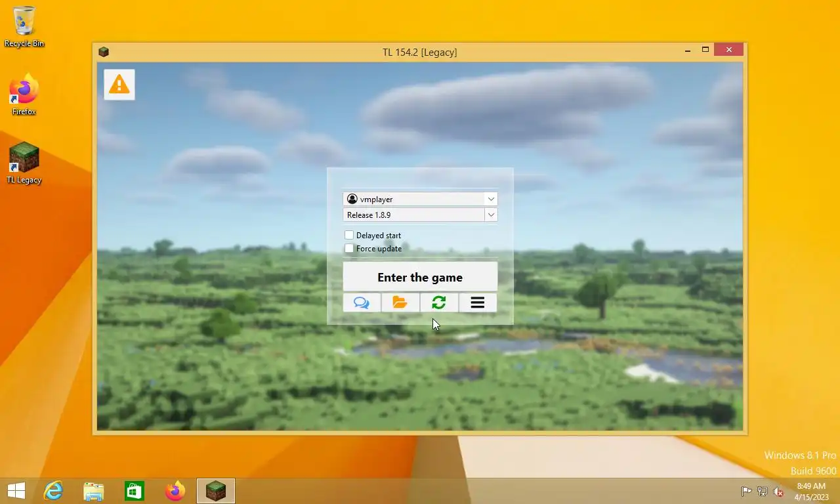Open the taskbar clock showing 8:49 AM

tap(811, 491)
